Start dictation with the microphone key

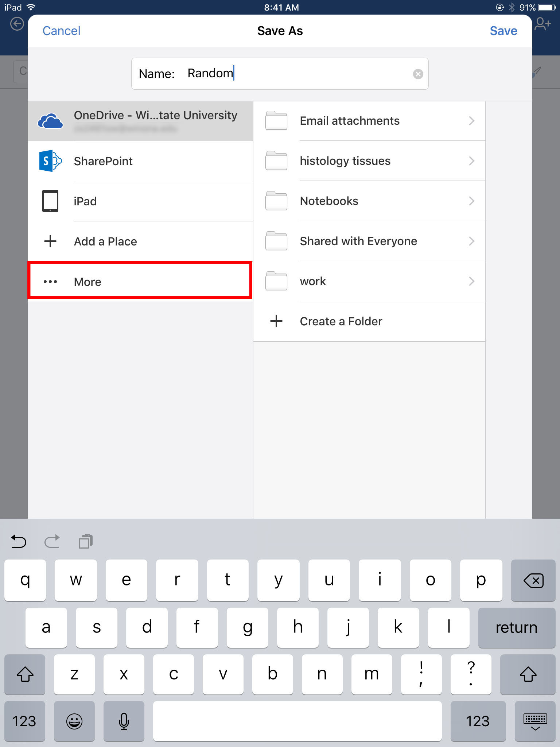coord(124,721)
